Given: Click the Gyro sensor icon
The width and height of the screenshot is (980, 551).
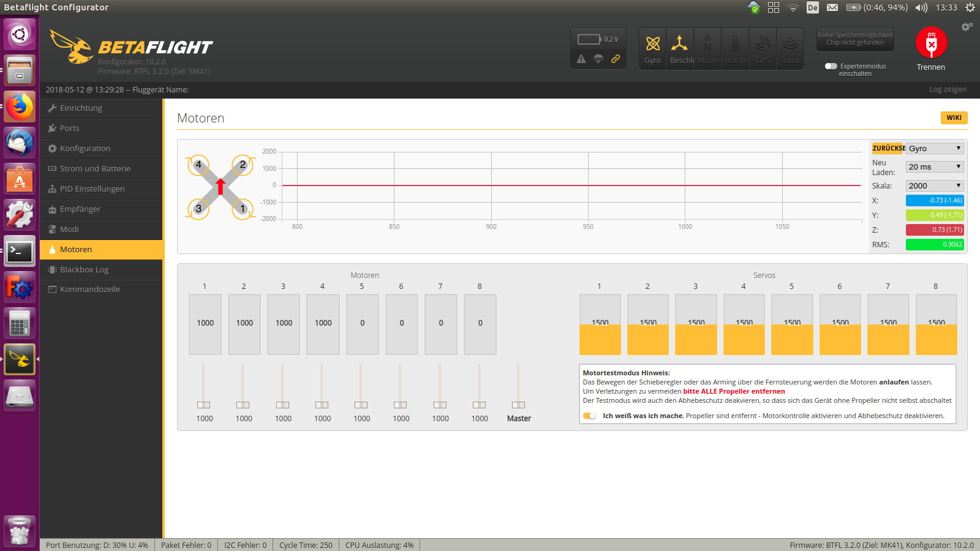Looking at the screenshot, I should [653, 48].
